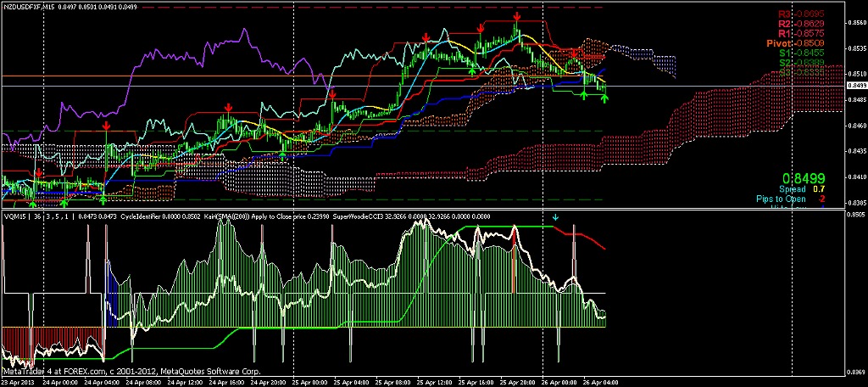Viewport: 868px width, 387px height.
Task: Select the Spread value label
Action: click(804, 189)
